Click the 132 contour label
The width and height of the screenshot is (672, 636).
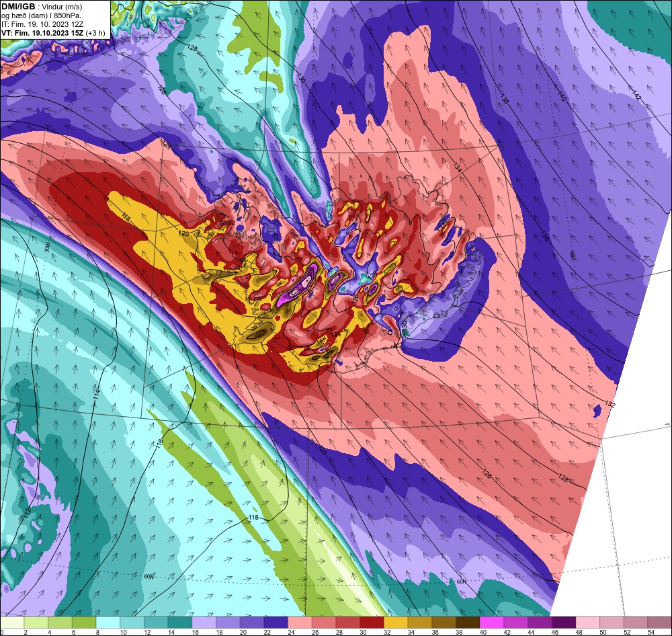tap(610, 404)
